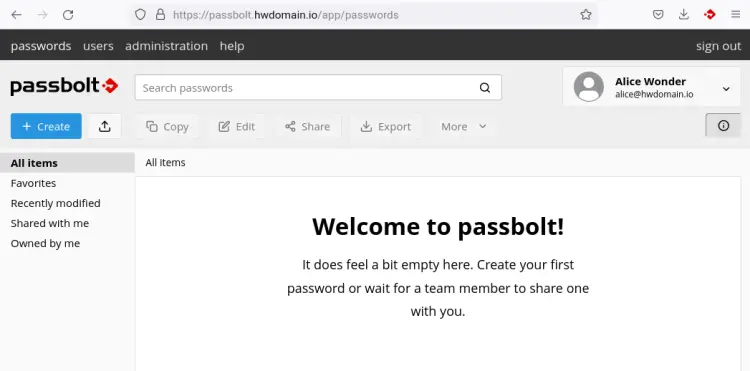The height and width of the screenshot is (371, 750).
Task: Click the sign out link
Action: point(718,46)
